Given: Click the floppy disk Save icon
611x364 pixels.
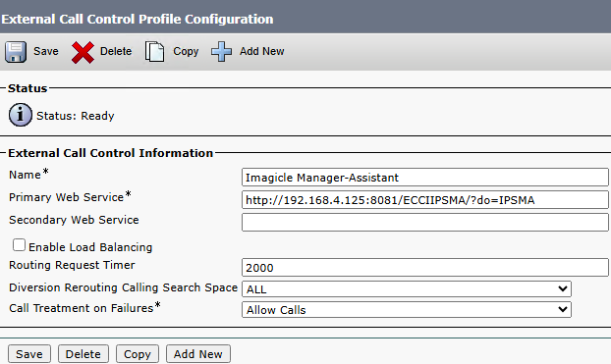Looking at the screenshot, I should (x=16, y=52).
